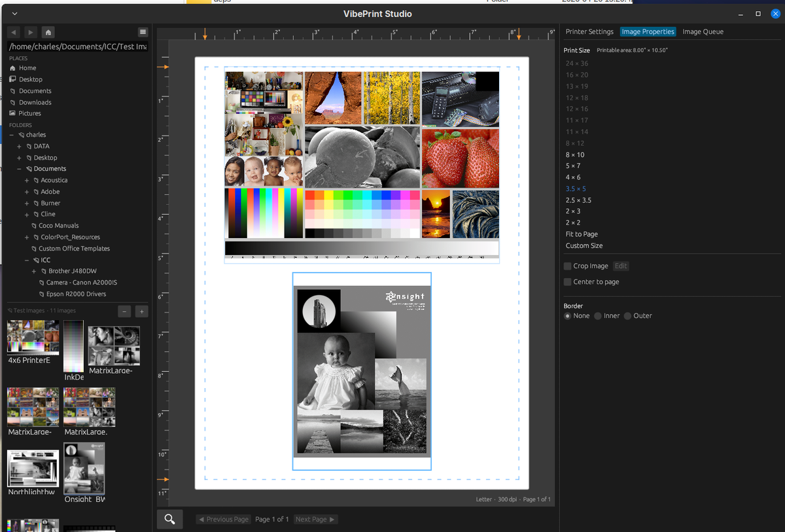This screenshot has width=785, height=532.
Task: Collapse the charles folder tree node
Action: [12, 135]
